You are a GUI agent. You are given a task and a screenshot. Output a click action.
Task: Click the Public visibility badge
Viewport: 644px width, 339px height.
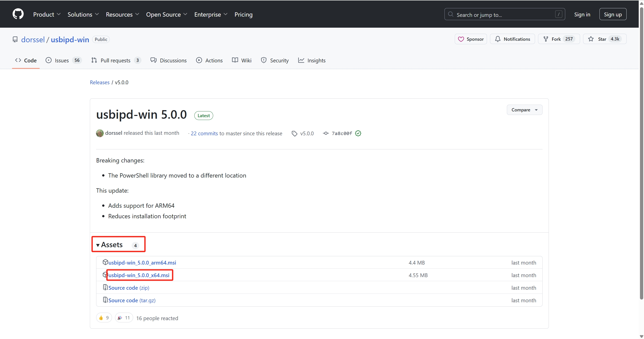pyautogui.click(x=101, y=39)
